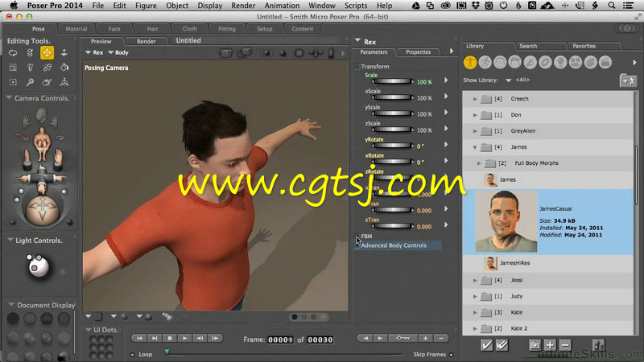This screenshot has height=362, width=644.
Task: Open the Face expressions library category
Action: click(x=500, y=63)
